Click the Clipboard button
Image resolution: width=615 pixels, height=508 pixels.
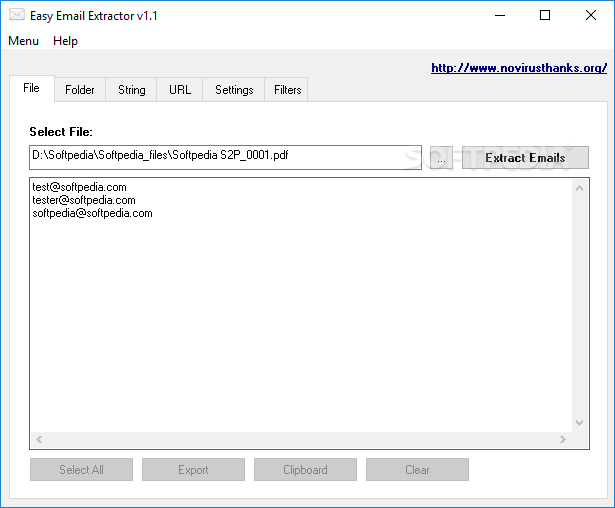click(x=306, y=470)
